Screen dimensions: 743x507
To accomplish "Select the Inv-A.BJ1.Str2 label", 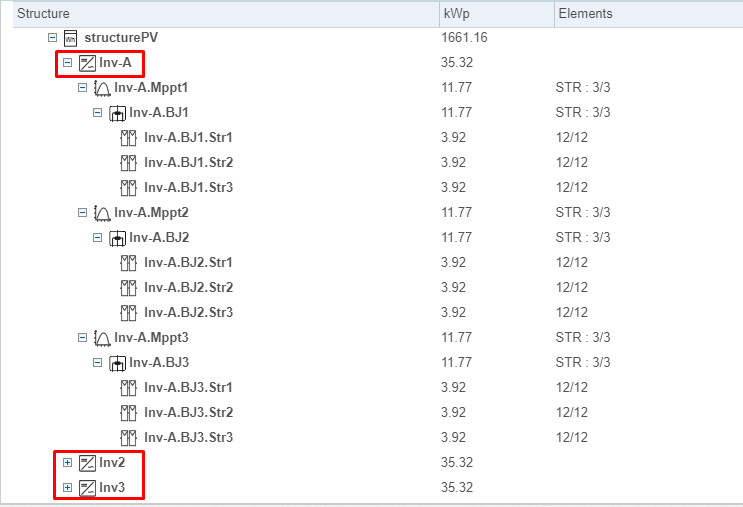I will [x=188, y=163].
